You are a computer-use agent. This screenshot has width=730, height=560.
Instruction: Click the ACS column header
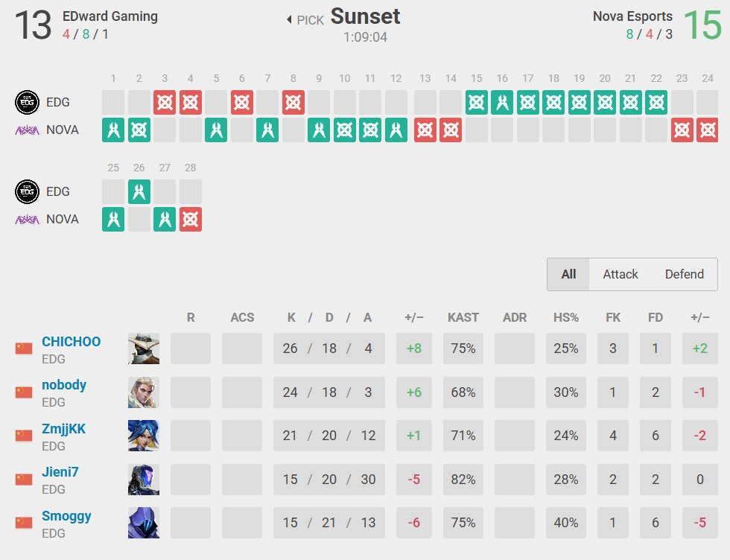[242, 317]
